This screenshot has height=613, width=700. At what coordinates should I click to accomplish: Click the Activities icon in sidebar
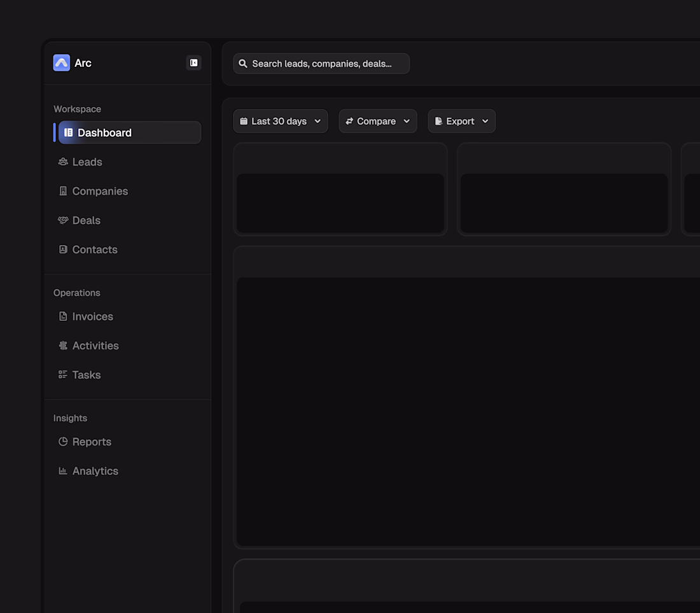click(63, 346)
